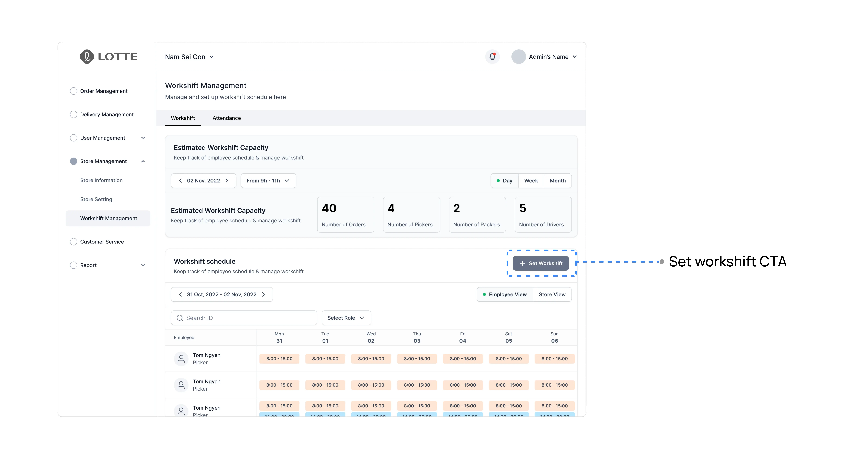Select Employee View
Image resolution: width=868 pixels, height=459 pixels.
coord(505,295)
